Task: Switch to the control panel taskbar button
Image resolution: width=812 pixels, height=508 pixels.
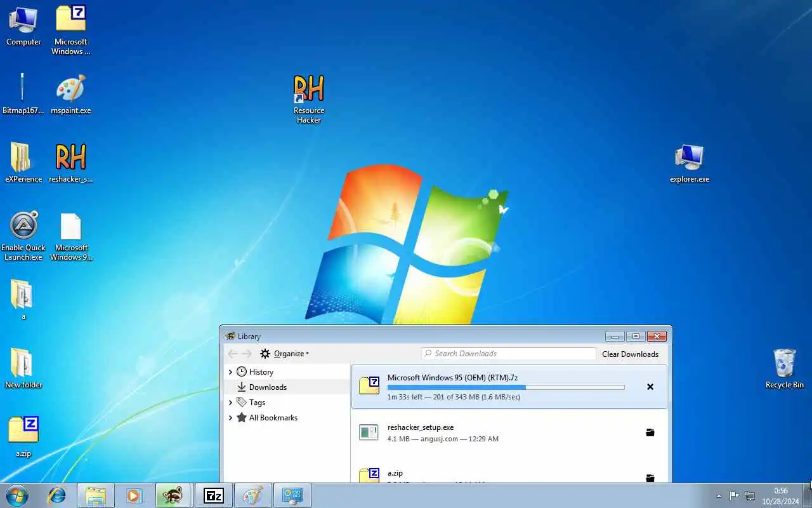Action: click(x=292, y=495)
